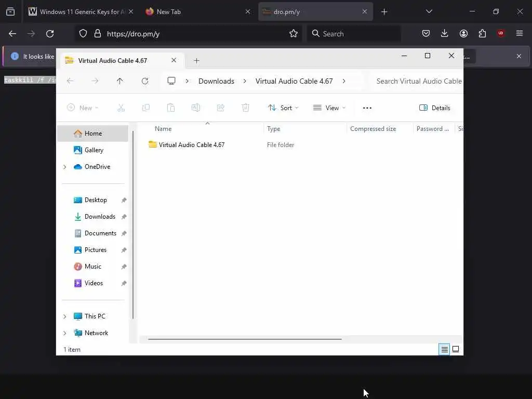Dismiss the Firefox notification bar

(x=519, y=56)
